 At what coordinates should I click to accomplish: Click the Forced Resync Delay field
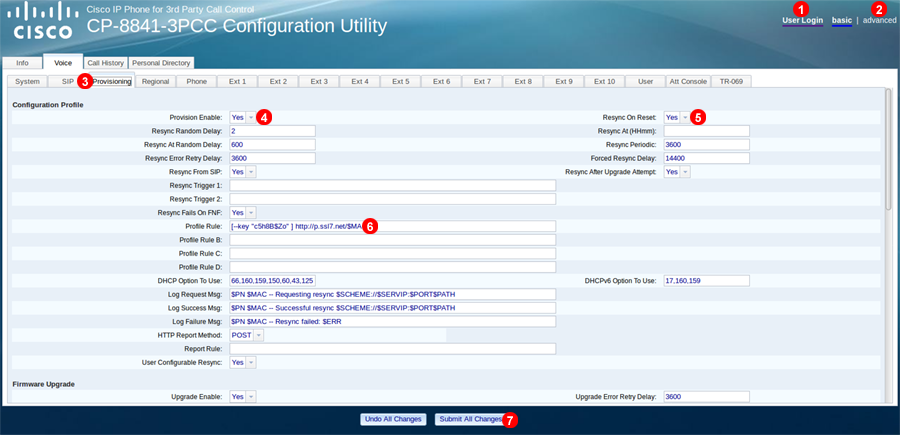click(x=707, y=158)
